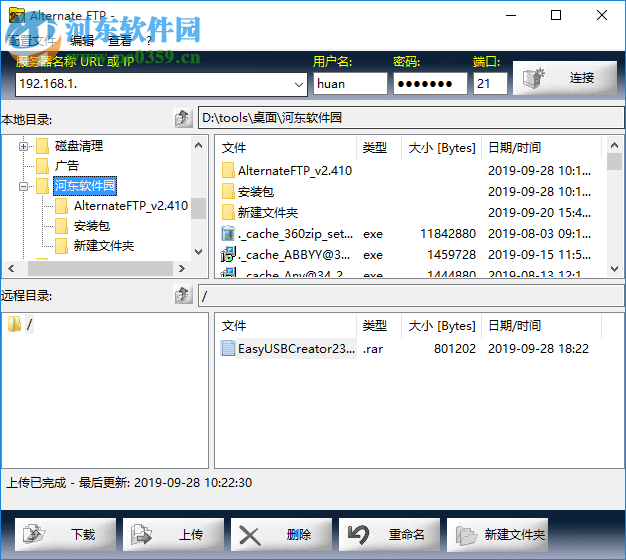This screenshot has height=560, width=626.
Task: Click 新建文件夹 folder icon in file list
Action: pos(228,212)
